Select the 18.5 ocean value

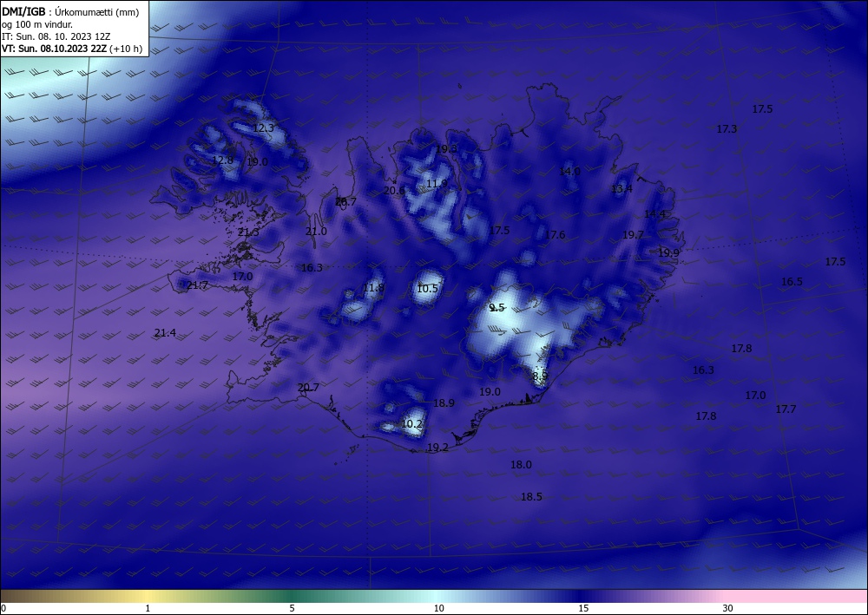(x=531, y=497)
